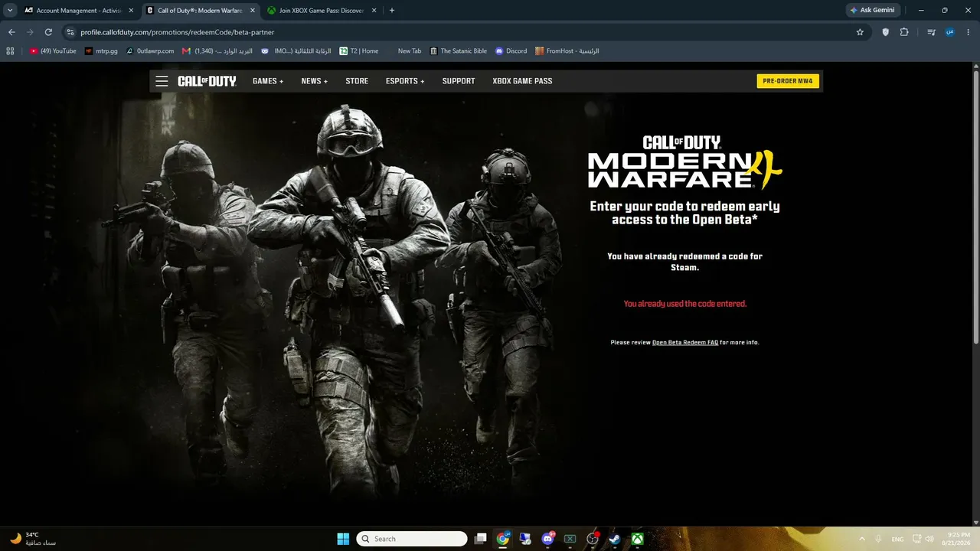Open the Open Beta Redeem FAQ link

click(x=685, y=342)
